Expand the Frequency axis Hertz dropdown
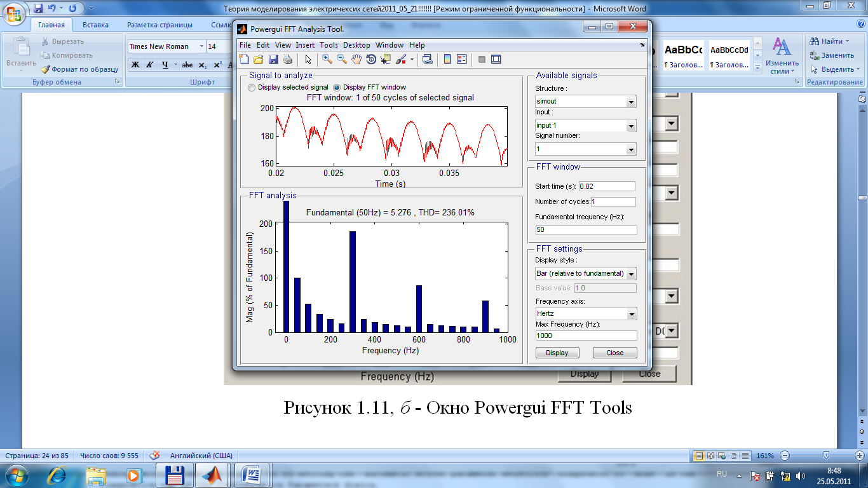Image resolution: width=868 pixels, height=488 pixels. pyautogui.click(x=631, y=314)
